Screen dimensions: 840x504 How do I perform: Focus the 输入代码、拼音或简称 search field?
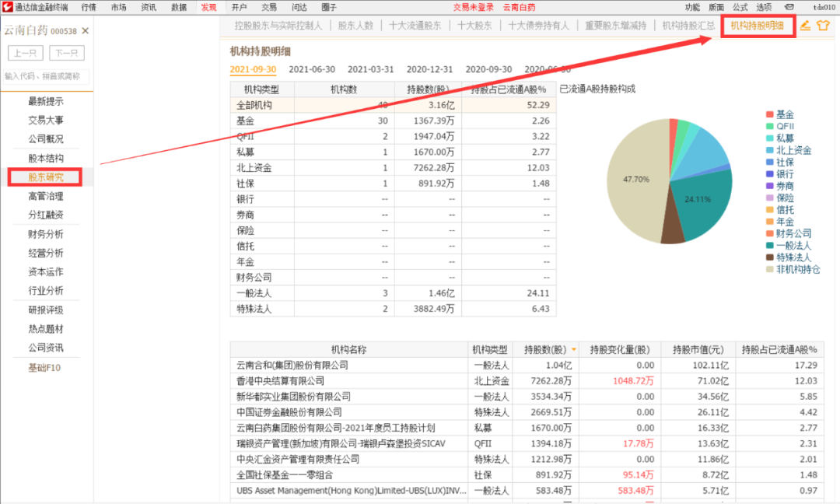tap(46, 76)
